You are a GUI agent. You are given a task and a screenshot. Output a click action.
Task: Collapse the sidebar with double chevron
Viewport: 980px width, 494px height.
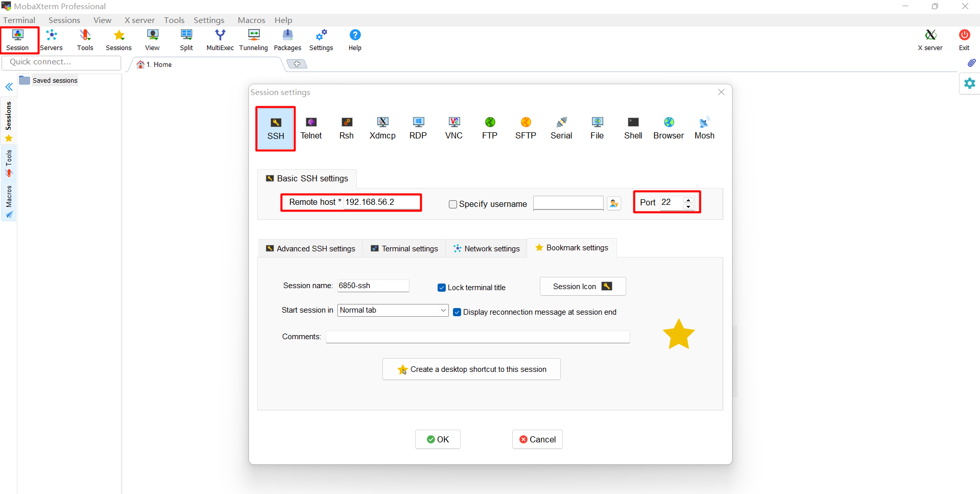[x=9, y=87]
